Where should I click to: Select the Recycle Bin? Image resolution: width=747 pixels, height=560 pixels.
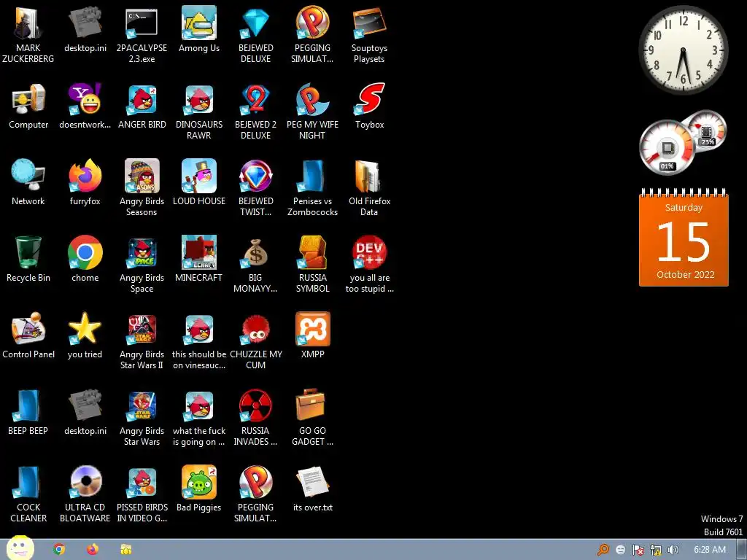point(28,253)
